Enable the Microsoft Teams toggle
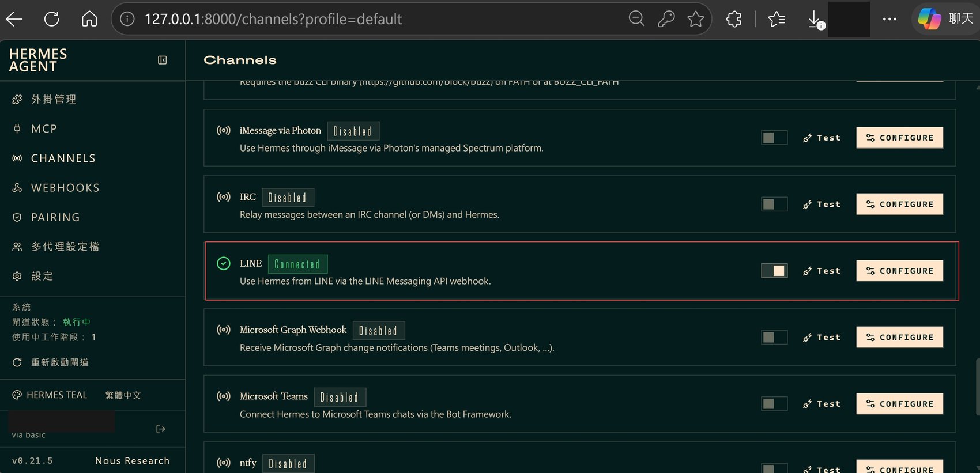This screenshot has height=473, width=980. coord(774,404)
